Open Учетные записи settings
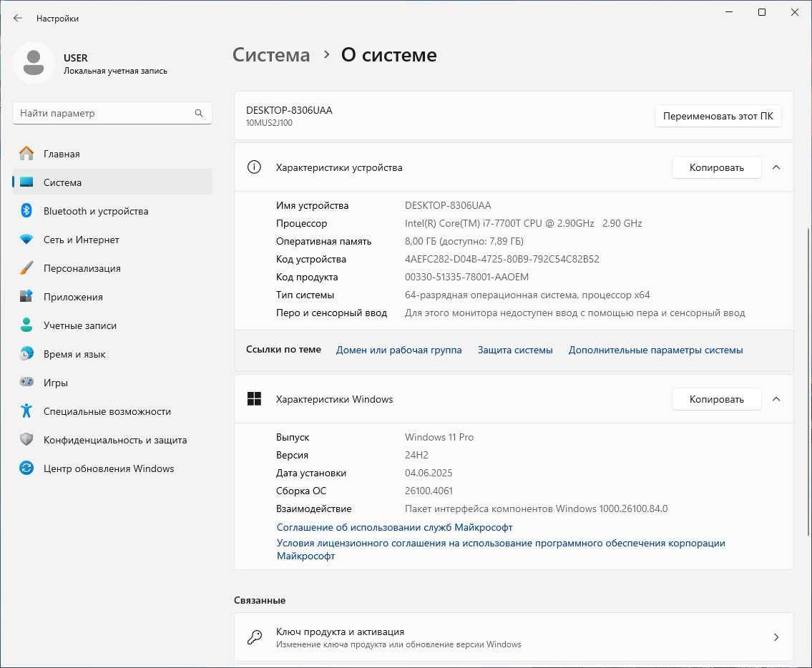Image resolution: width=812 pixels, height=668 pixels. (x=112, y=325)
